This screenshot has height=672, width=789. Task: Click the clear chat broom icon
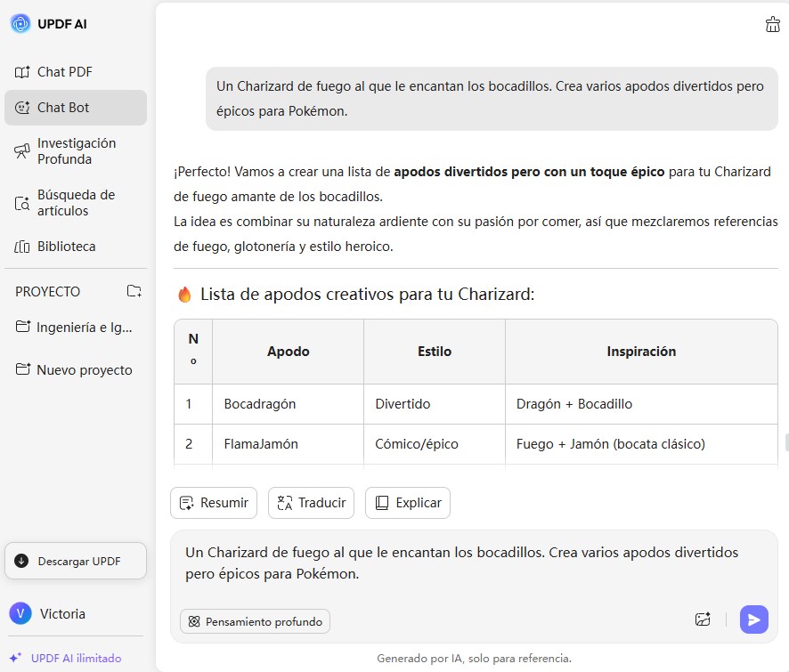[x=772, y=25]
